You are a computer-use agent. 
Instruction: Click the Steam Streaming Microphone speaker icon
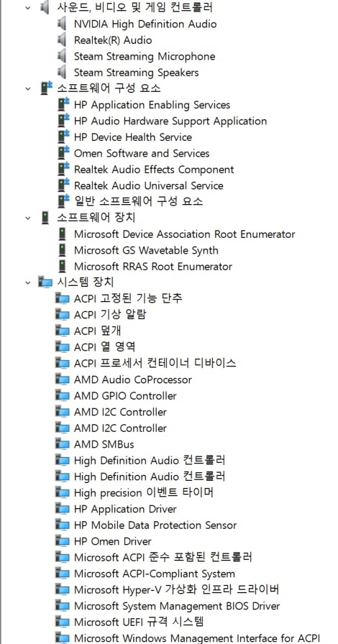coord(62,56)
